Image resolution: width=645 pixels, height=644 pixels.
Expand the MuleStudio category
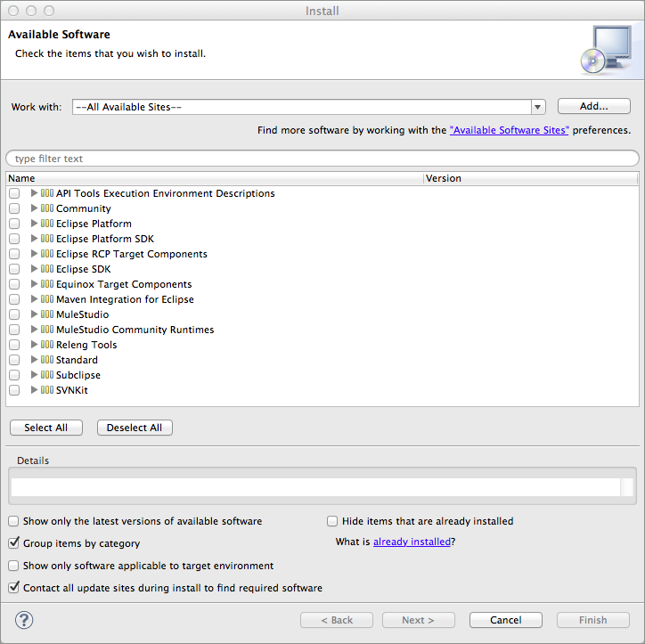[34, 314]
